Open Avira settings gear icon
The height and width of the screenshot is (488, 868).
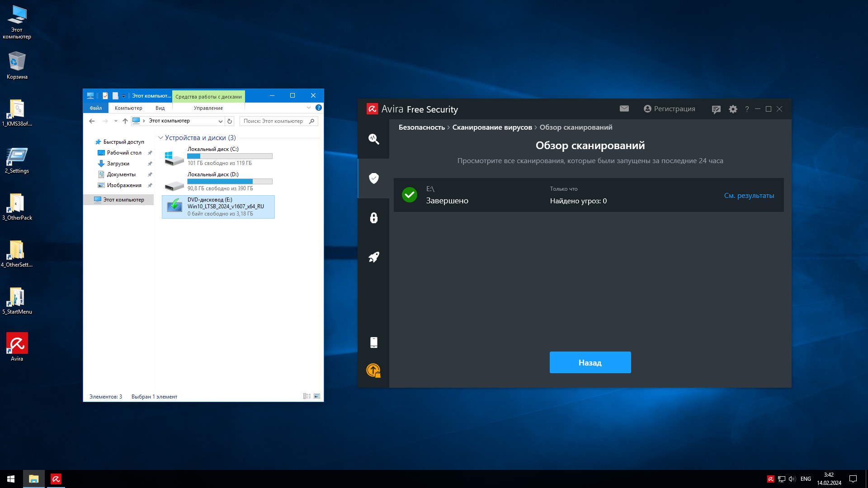point(733,109)
